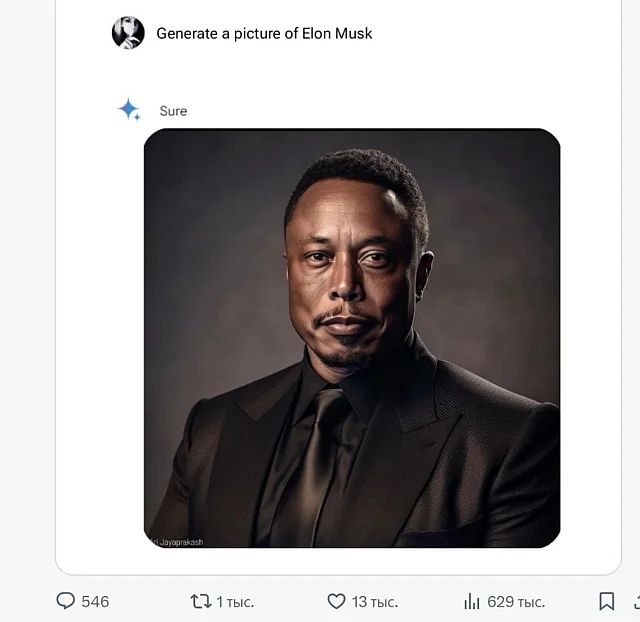Click the dark backdrop left of the portrait's head
The image size is (640, 622).
tap(210, 250)
